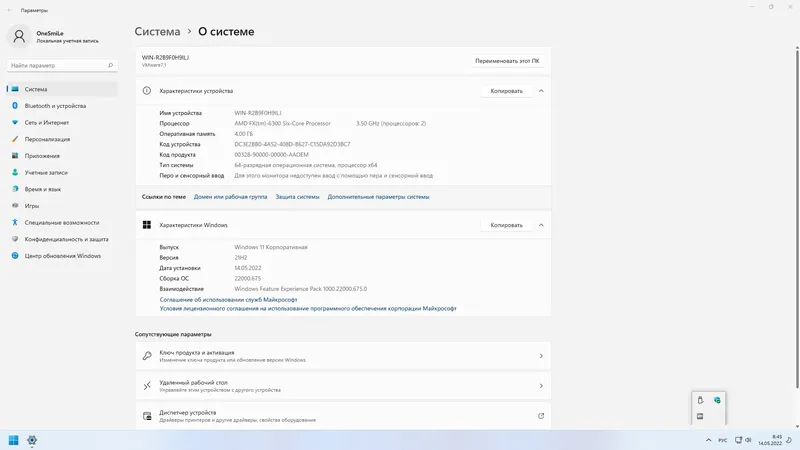Click the device code value DC3E2BB0
800x450 pixels.
[292, 144]
